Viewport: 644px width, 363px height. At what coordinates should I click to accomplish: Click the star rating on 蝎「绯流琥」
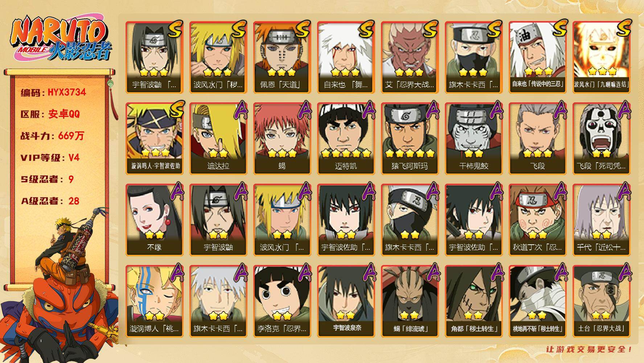pos(410,315)
